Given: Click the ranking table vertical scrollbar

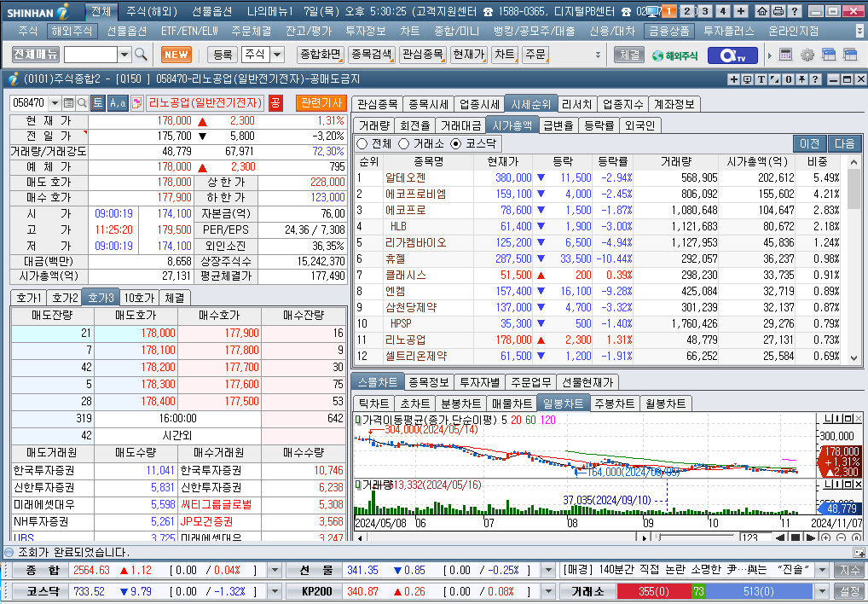Looking at the screenshot, I should point(854,259).
